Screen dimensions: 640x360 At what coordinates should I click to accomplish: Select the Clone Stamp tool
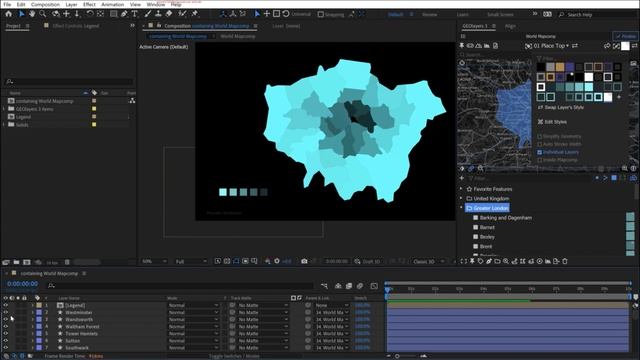coord(158,14)
